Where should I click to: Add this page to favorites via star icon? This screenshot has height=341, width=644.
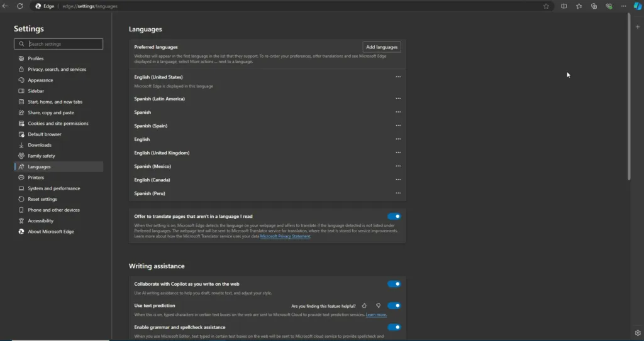click(x=547, y=6)
